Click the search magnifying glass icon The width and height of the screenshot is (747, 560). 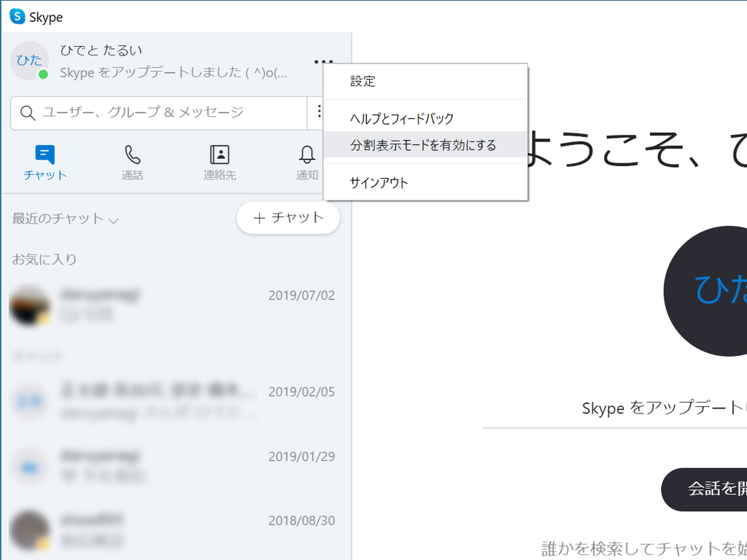click(28, 112)
